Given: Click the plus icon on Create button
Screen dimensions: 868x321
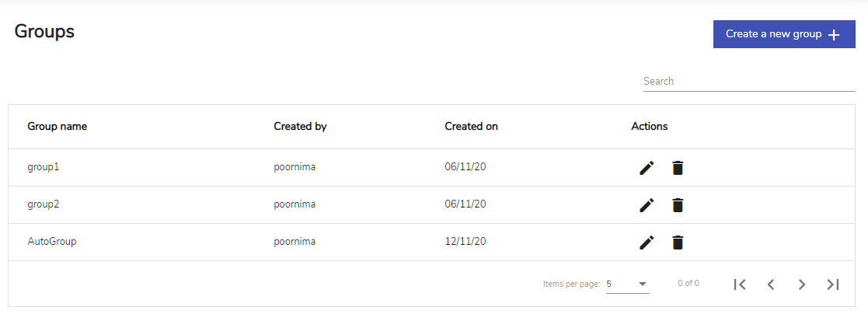Looking at the screenshot, I should click(835, 35).
